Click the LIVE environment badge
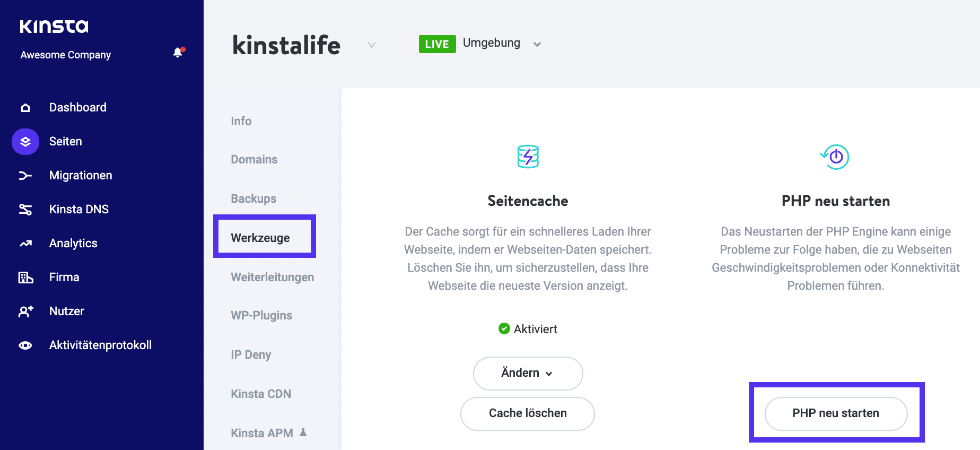 pos(436,44)
